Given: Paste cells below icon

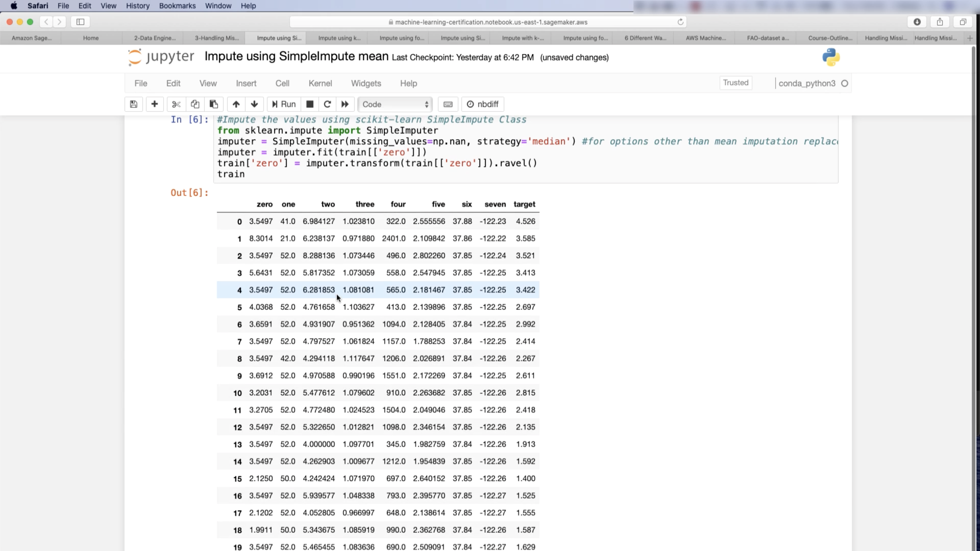Looking at the screenshot, I should coord(214,104).
